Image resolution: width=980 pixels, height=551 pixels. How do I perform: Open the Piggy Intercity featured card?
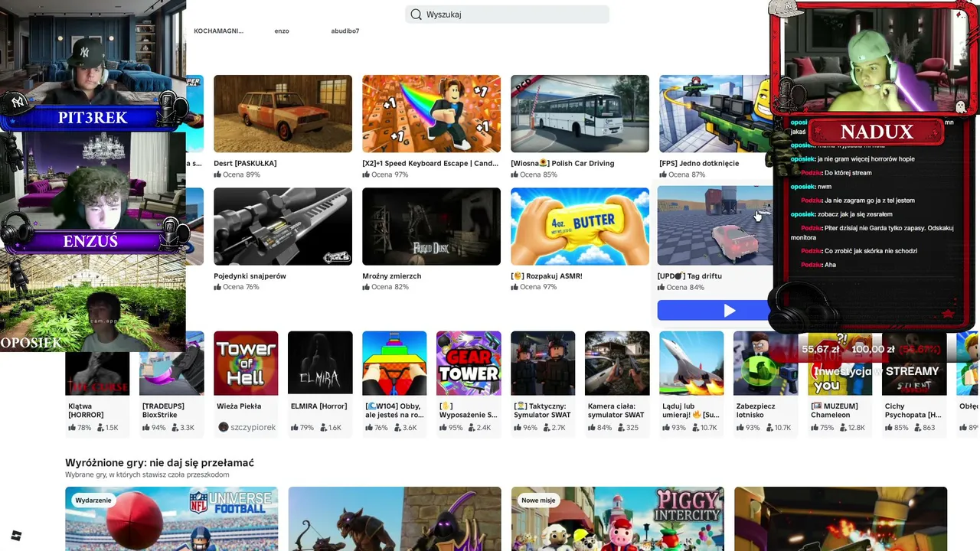pyautogui.click(x=617, y=519)
